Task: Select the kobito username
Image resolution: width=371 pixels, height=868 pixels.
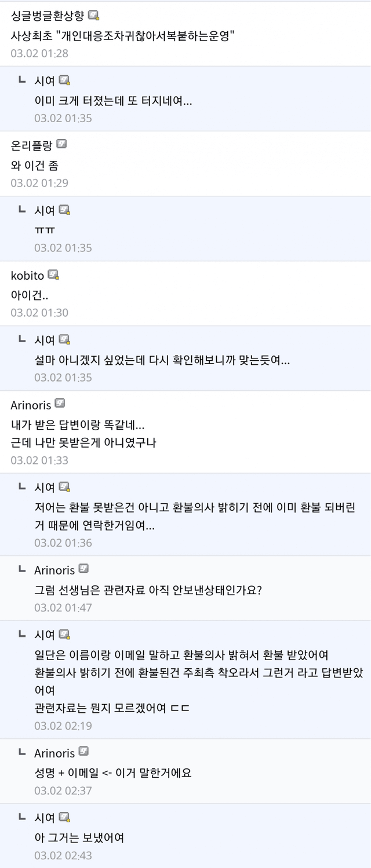Action: pos(27,274)
